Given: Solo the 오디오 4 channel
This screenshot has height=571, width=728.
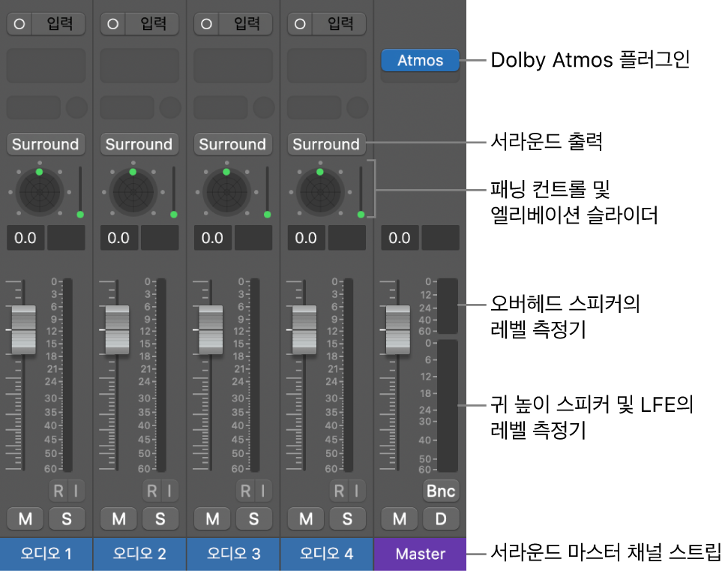Looking at the screenshot, I should point(348,518).
